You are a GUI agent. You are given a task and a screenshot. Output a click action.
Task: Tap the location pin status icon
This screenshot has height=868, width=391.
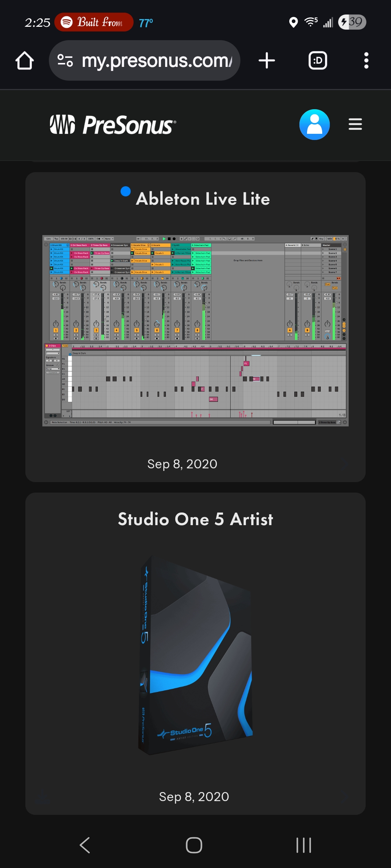pyautogui.click(x=294, y=22)
